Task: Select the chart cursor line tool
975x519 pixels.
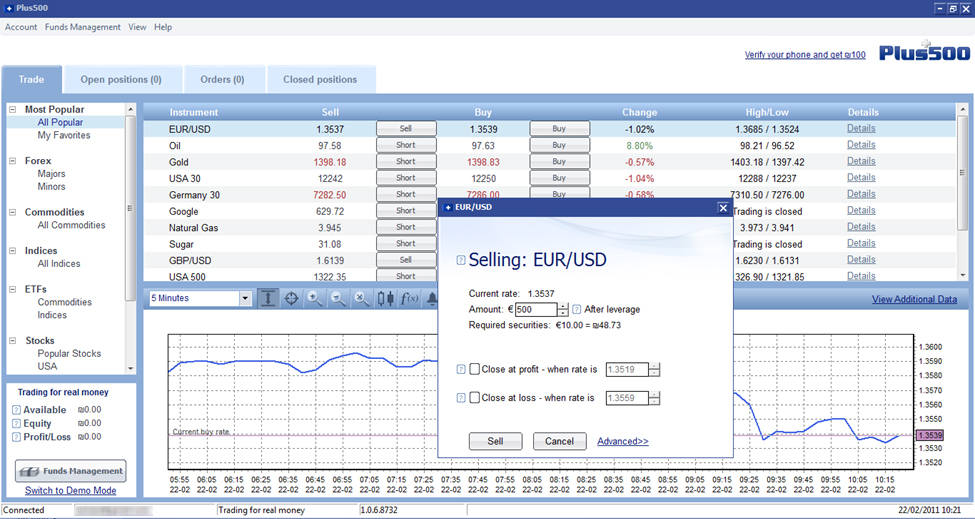Action: coord(269,298)
